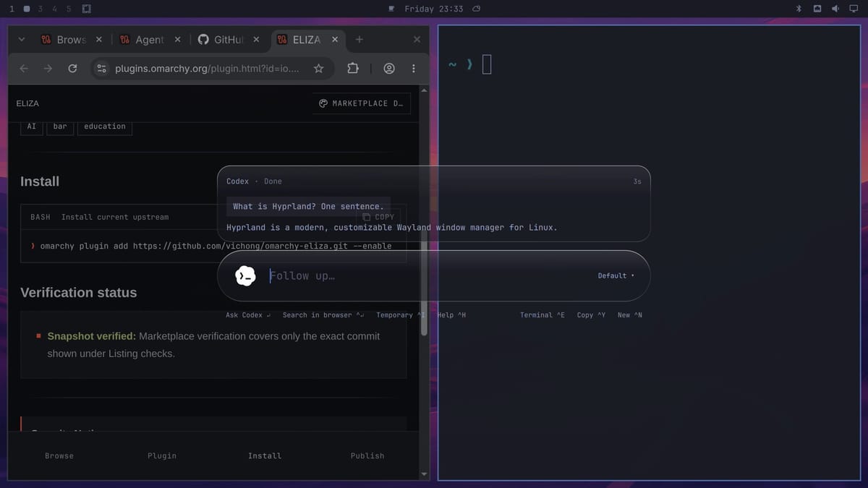Image resolution: width=868 pixels, height=488 pixels.
Task: Click Search in browser option
Action: (x=323, y=315)
